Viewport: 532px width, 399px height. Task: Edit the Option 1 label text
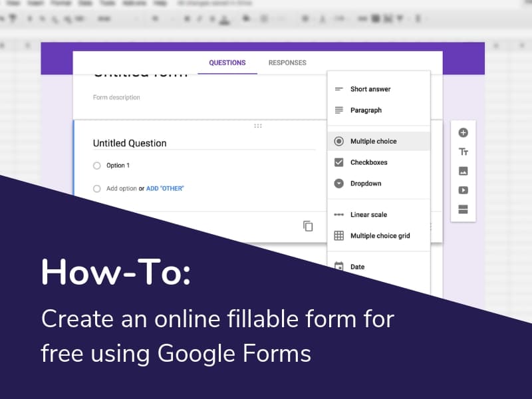tap(118, 166)
